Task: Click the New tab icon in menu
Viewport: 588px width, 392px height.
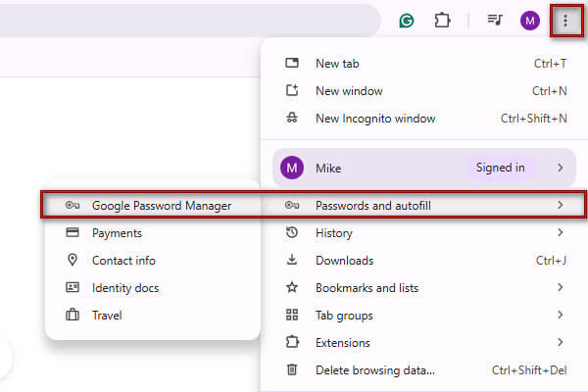Action: [292, 63]
